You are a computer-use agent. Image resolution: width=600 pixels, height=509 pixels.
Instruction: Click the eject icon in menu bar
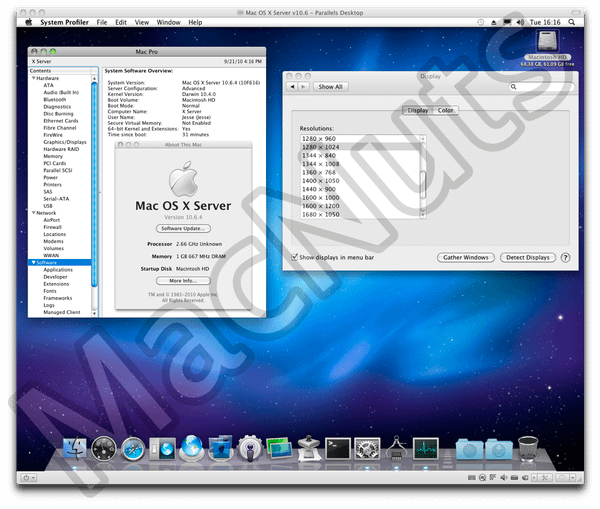click(x=494, y=23)
